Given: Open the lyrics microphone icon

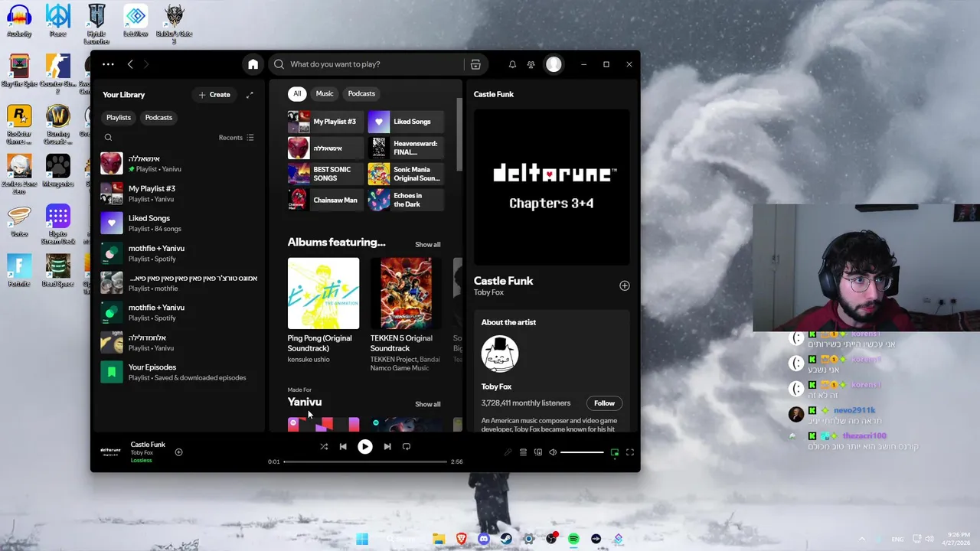Looking at the screenshot, I should coord(508,452).
